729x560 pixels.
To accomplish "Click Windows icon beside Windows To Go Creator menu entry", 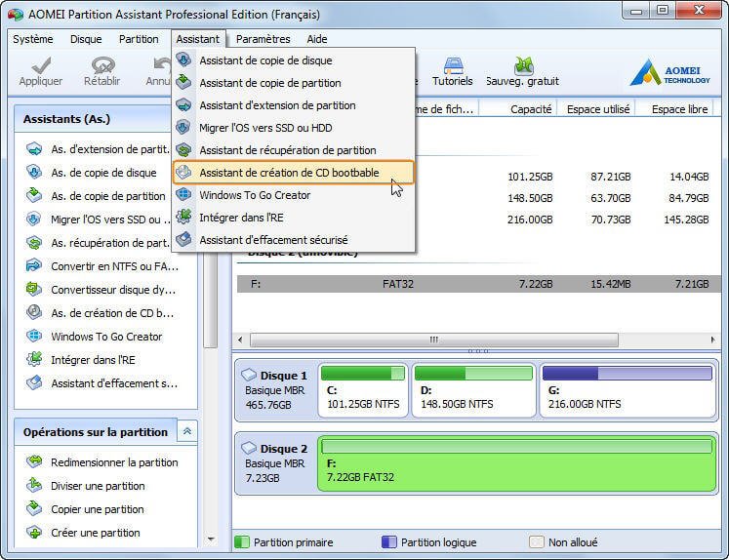I will (183, 194).
